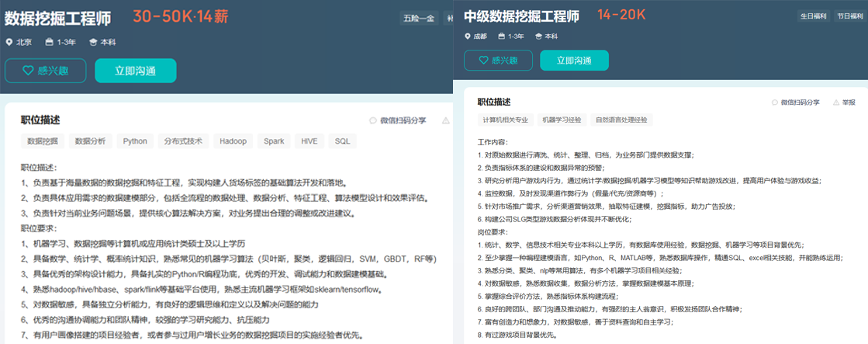Click 感兴趣 button in 数据挖掘工程师 posting
The height and width of the screenshot is (344, 868).
[46, 71]
